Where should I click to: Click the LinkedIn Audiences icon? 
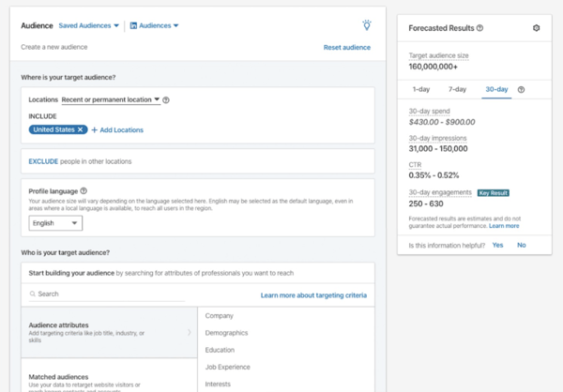coord(132,26)
